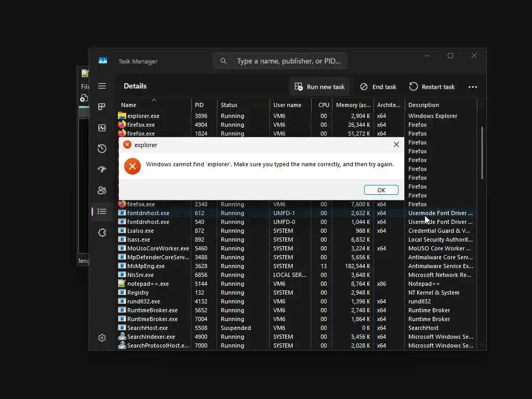Screen dimensions: 532x399
Task: Select fontdrvhost.exe with PID 540
Action: (297, 221)
